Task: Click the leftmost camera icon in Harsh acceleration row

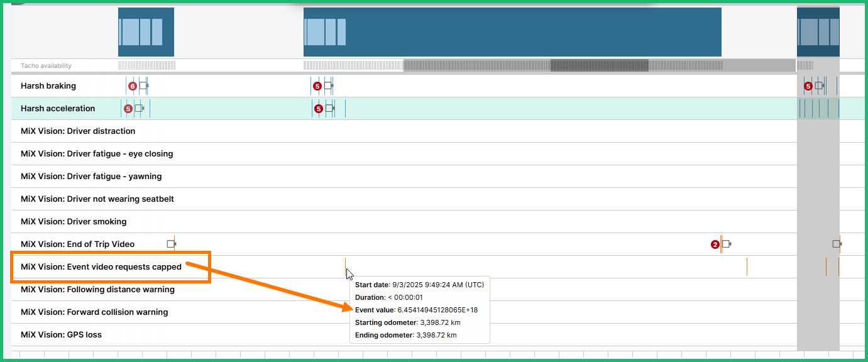Action: [139, 108]
